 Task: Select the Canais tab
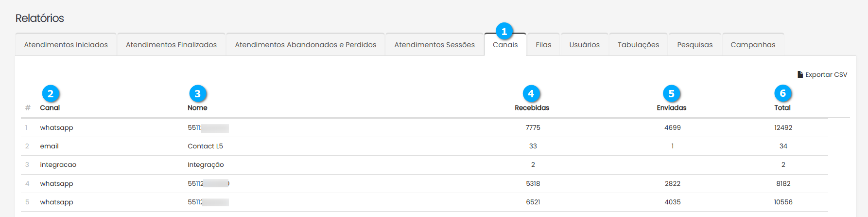point(505,45)
